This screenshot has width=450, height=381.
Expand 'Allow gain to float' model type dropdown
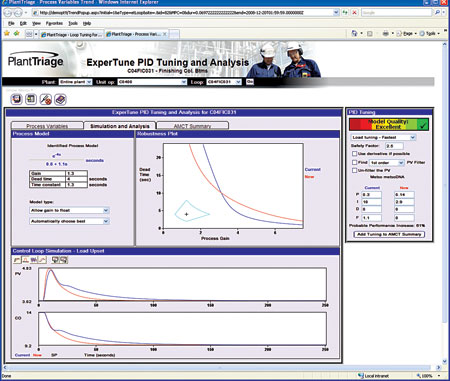(x=69, y=210)
